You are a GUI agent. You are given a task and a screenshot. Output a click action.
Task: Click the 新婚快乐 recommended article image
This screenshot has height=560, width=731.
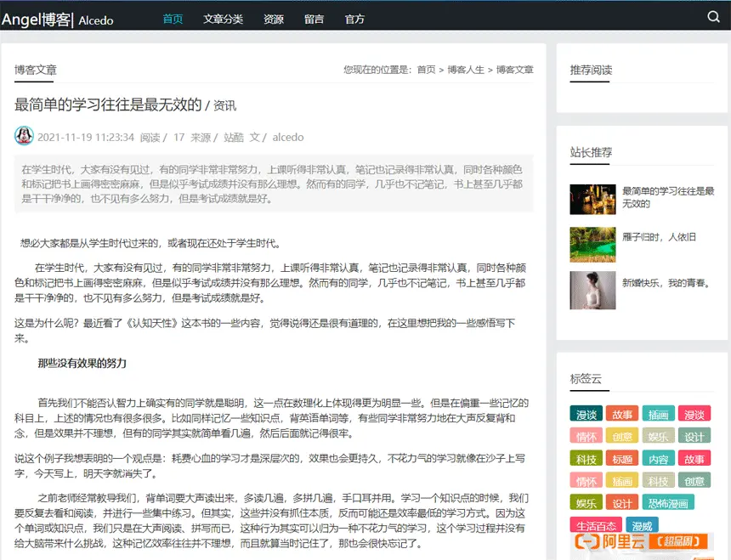(593, 291)
